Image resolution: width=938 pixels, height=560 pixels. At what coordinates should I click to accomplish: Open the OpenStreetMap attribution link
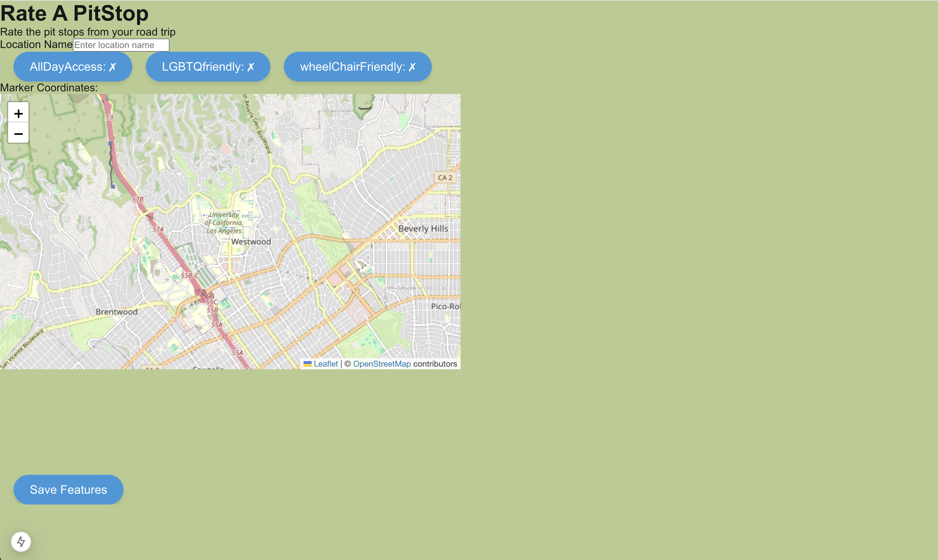[x=381, y=364]
